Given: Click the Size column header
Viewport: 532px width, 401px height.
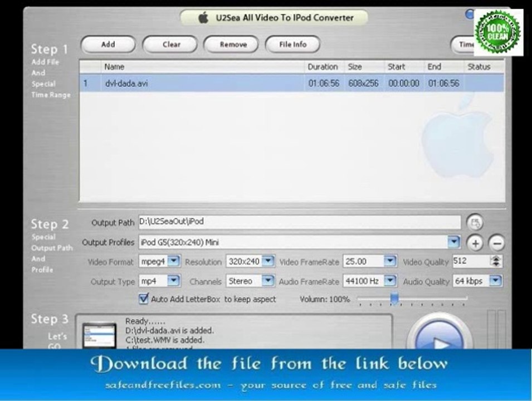Looking at the screenshot, I should pyautogui.click(x=364, y=67).
